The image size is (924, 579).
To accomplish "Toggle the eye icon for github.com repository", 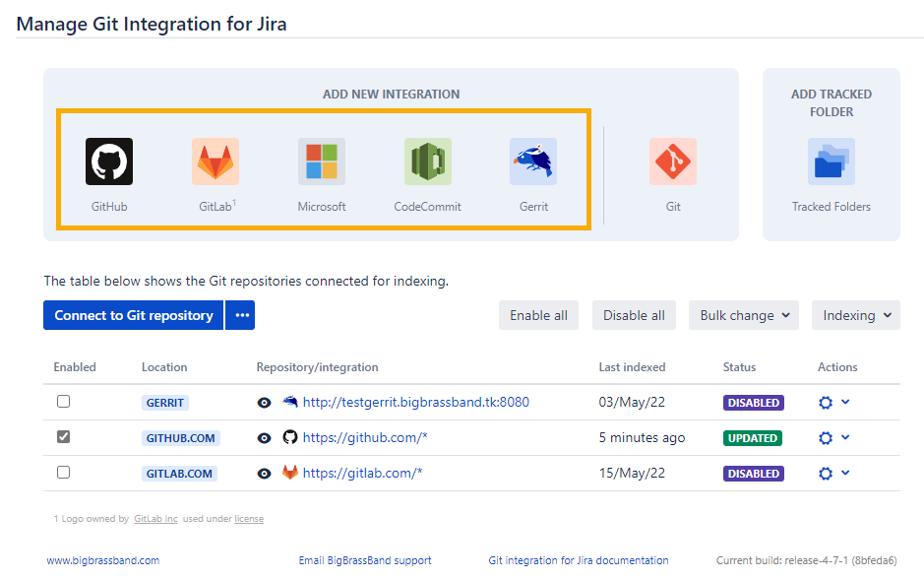I will [x=264, y=438].
